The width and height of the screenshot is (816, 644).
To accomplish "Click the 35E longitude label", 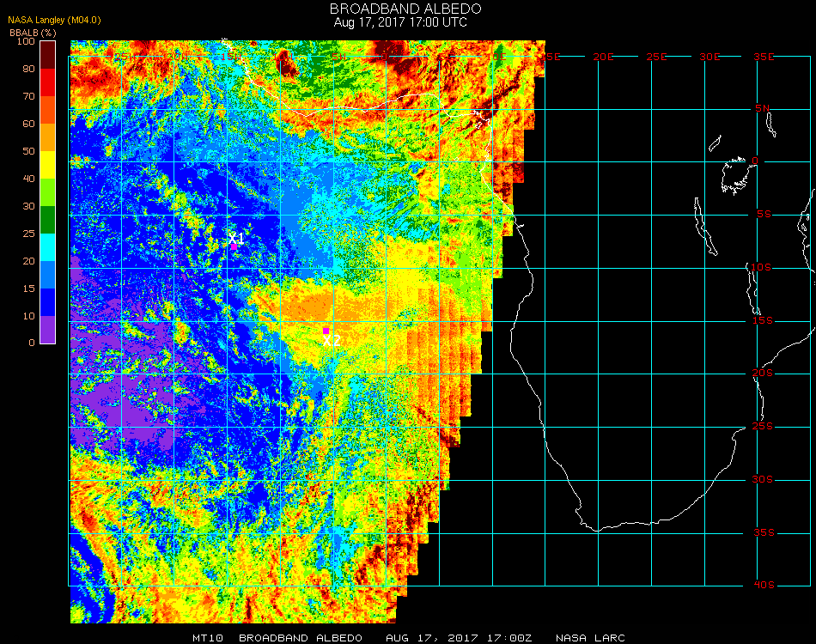I will pos(764,57).
